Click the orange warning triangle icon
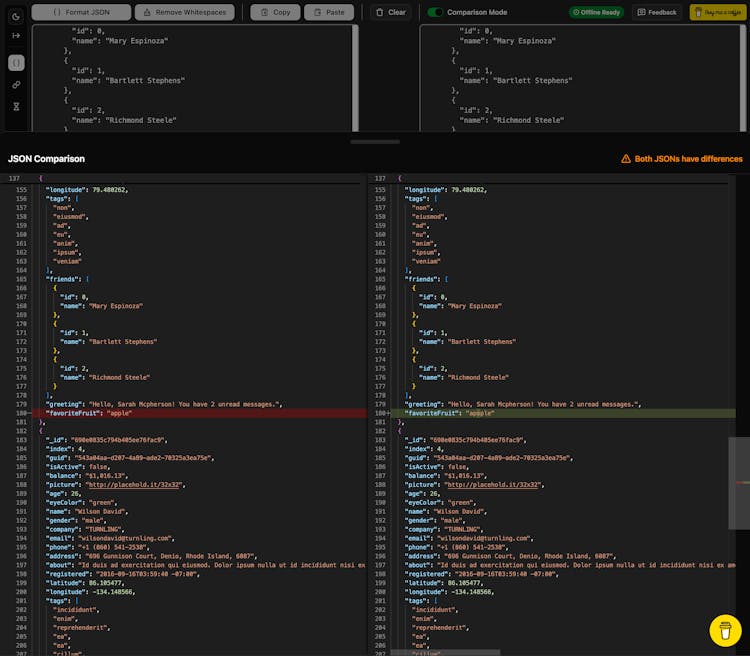750x656 pixels. click(626, 159)
